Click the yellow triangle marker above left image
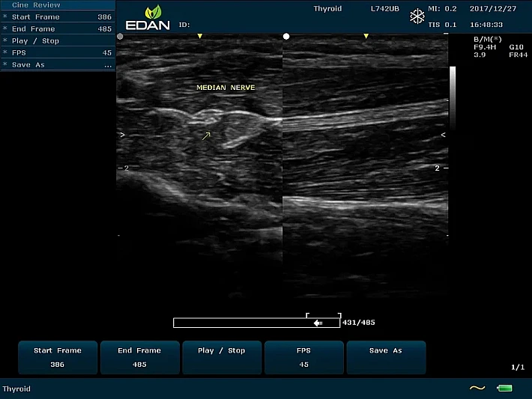 coord(199,36)
